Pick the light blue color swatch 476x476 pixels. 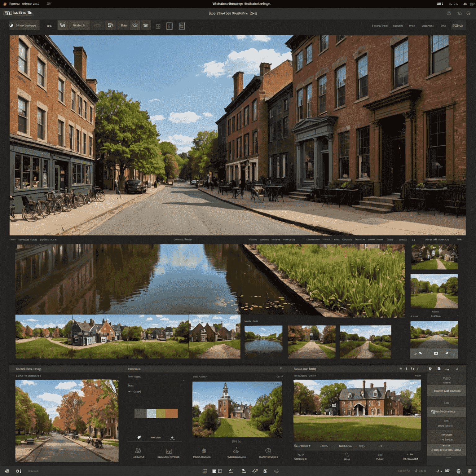point(151,413)
